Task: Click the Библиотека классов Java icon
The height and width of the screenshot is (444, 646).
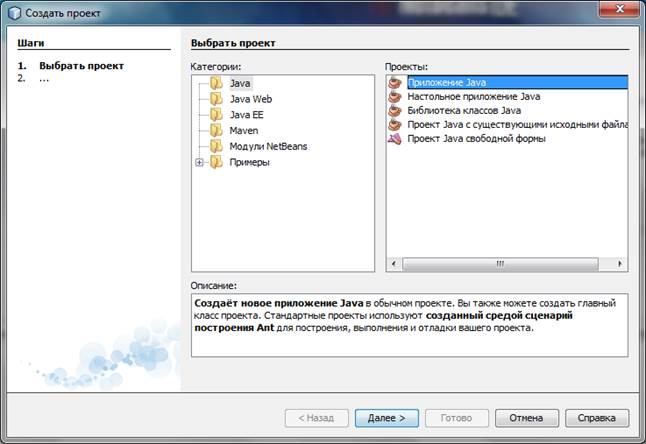Action: (x=395, y=110)
